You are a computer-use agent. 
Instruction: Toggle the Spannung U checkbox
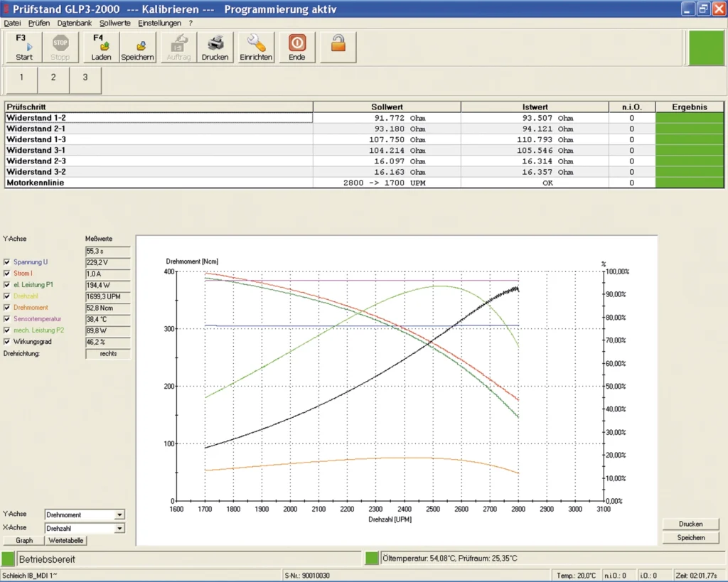pyautogui.click(x=7, y=262)
